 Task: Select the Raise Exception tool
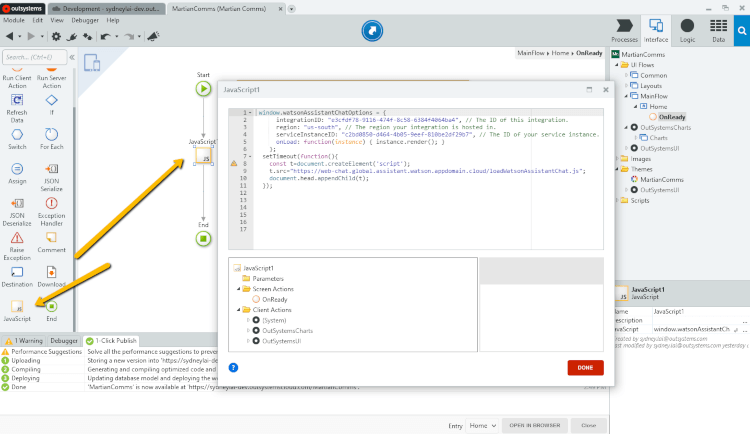(x=17, y=246)
